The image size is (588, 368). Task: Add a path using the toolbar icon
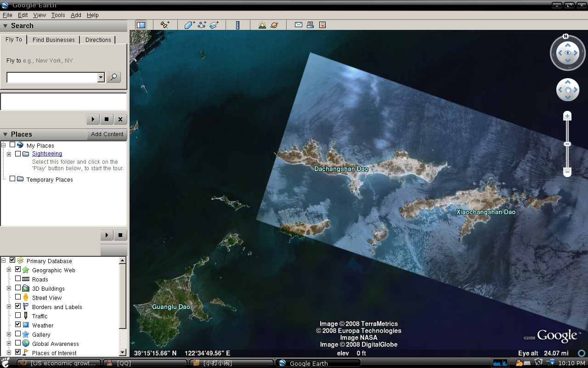(x=202, y=25)
